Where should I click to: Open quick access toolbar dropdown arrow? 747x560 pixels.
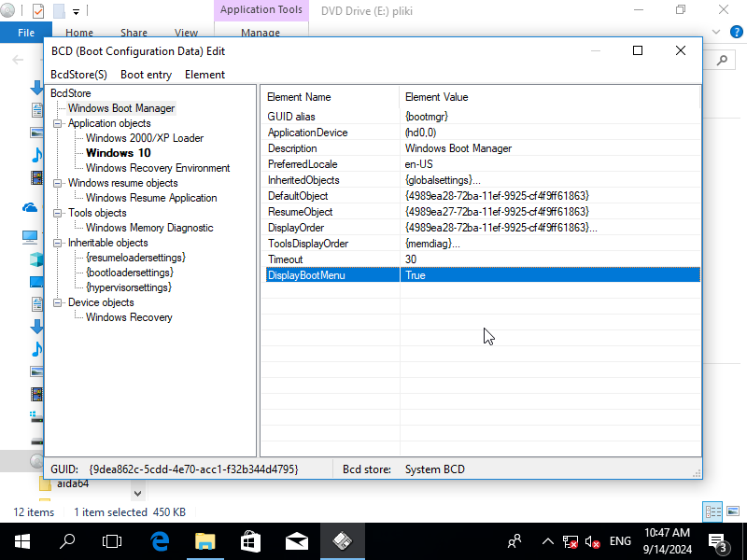(x=76, y=11)
